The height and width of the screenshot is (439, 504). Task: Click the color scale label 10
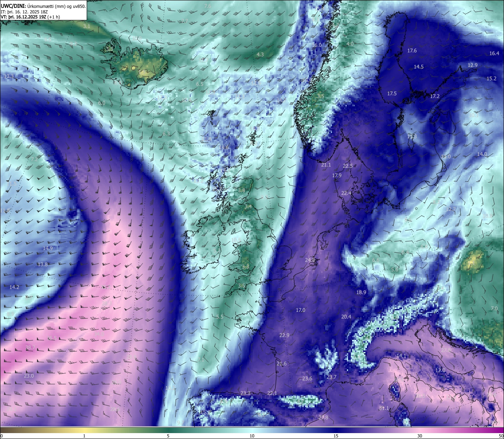[252, 435]
